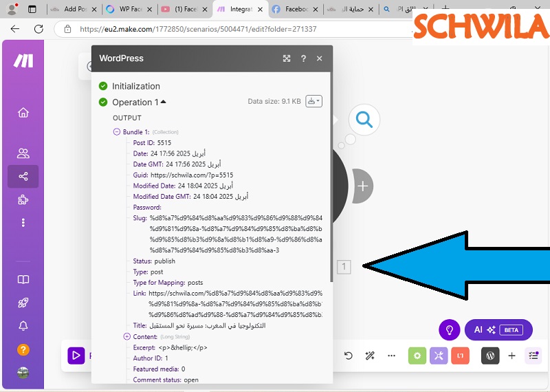Open the Templates puzzle icon in sidebar

pos(23,199)
